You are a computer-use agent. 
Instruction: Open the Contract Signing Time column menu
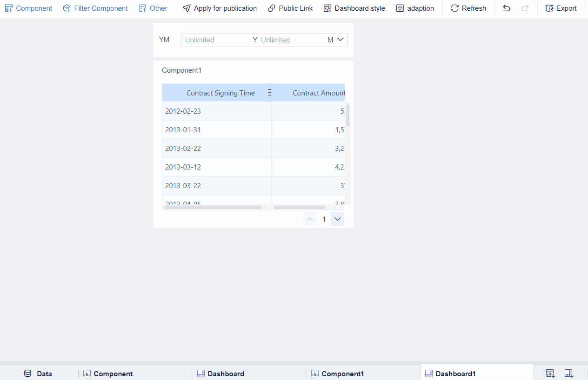click(269, 92)
